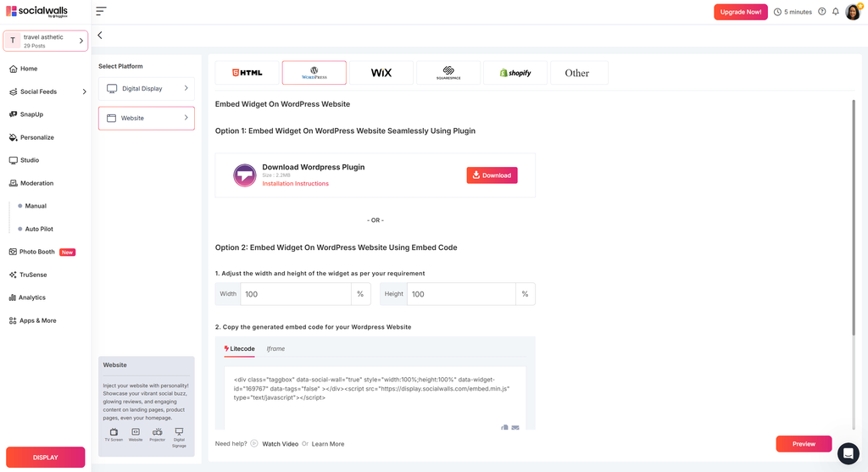Email the embed code with envelope icon
This screenshot has width=868, height=472.
pyautogui.click(x=515, y=427)
